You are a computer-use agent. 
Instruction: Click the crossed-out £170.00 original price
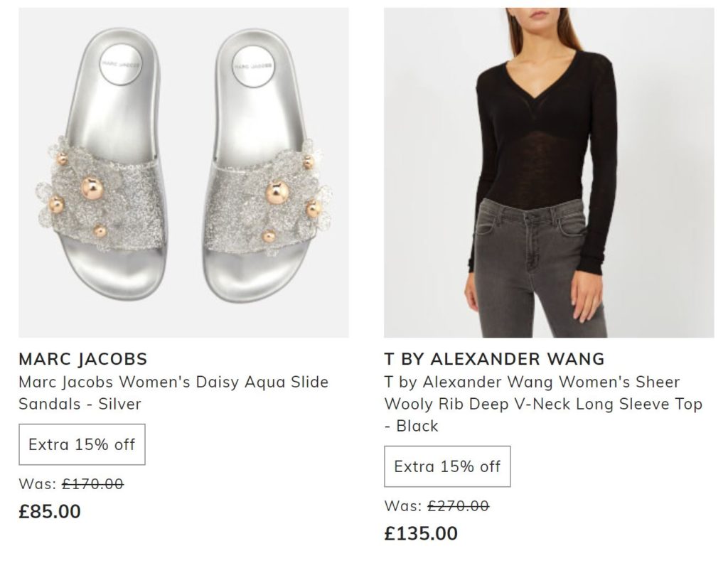[x=92, y=484]
